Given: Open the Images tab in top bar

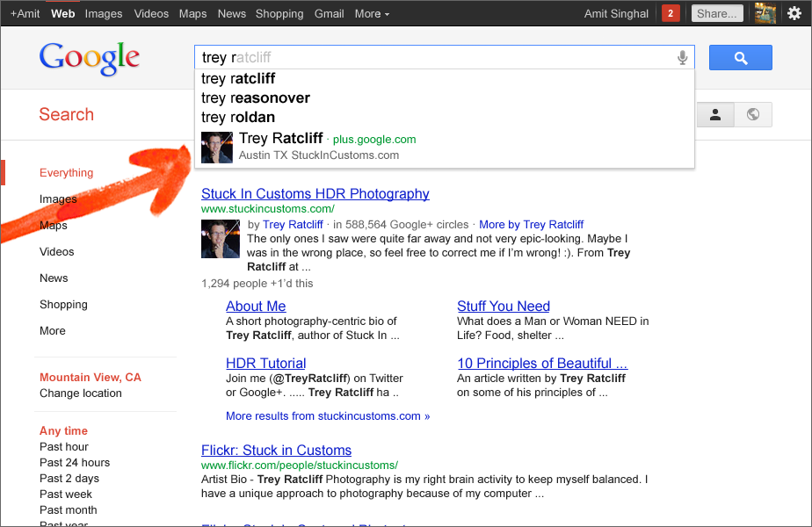Looking at the screenshot, I should point(104,13).
